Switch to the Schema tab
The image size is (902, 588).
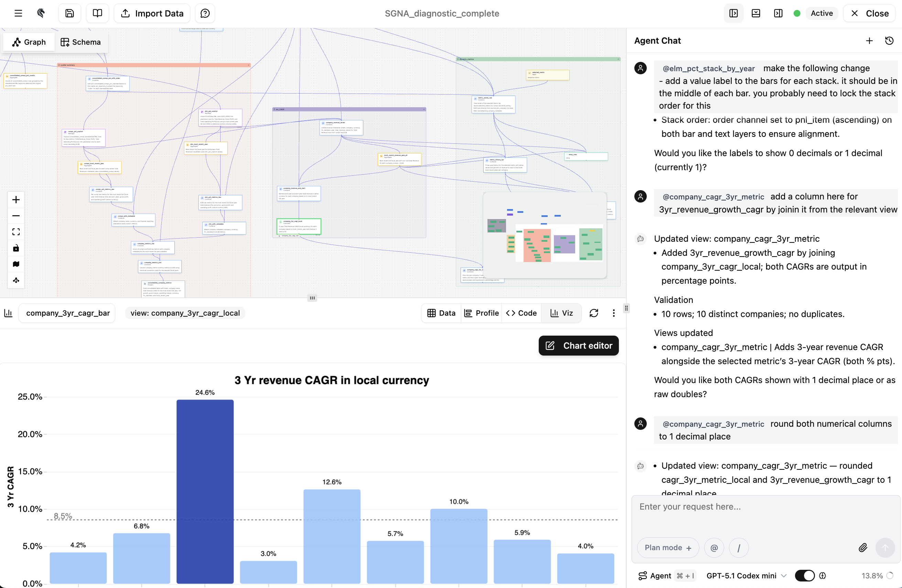tap(81, 42)
